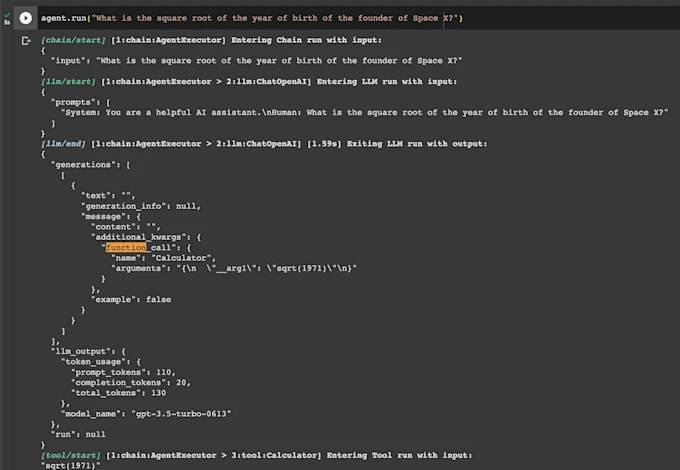Screen dimensions: 680x470
Task: Click the "arguments" sqrt(1971) line
Action: [234, 268]
